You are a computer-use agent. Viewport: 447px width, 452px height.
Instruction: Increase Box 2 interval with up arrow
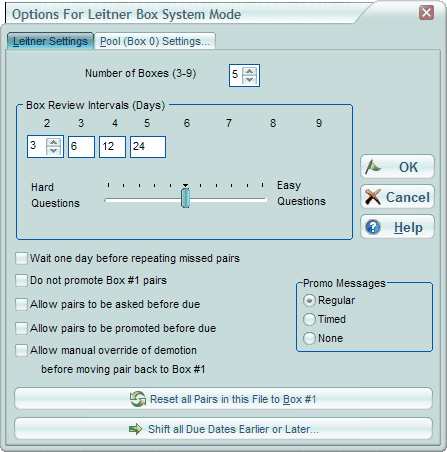pyautogui.click(x=53, y=142)
